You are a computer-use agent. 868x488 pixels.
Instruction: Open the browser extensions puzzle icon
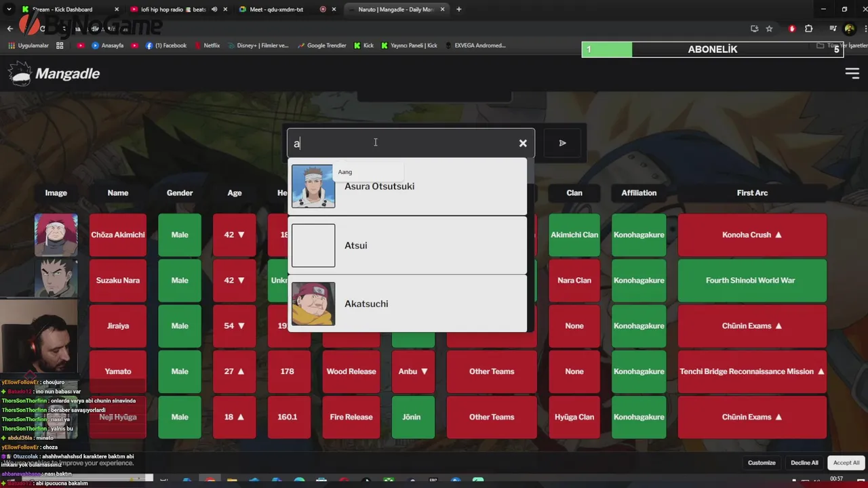808,28
